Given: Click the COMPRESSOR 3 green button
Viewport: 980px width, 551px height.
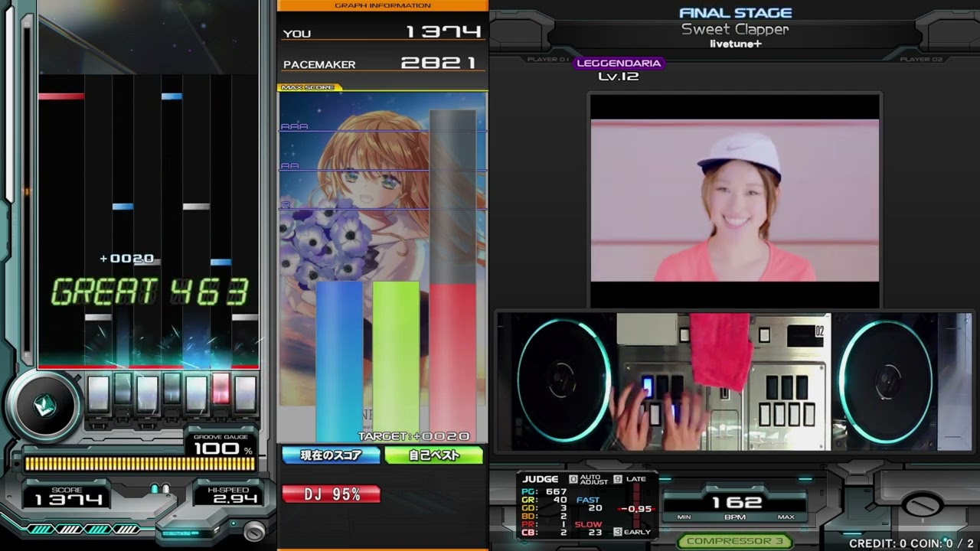Looking at the screenshot, I should 734,541.
